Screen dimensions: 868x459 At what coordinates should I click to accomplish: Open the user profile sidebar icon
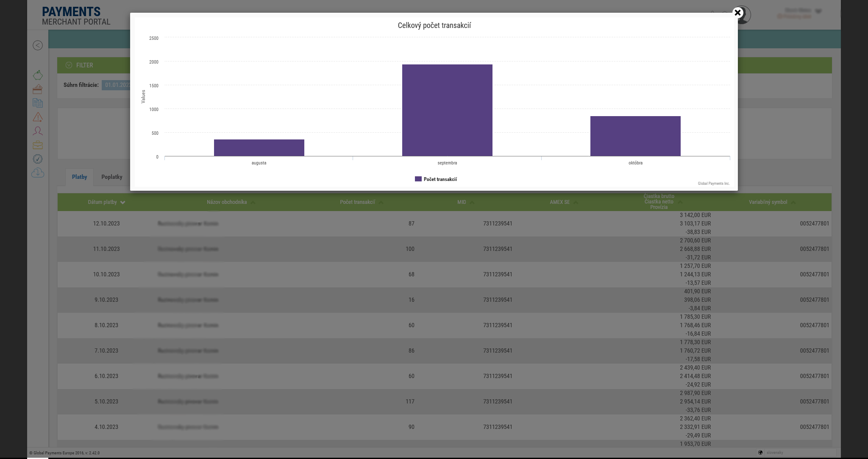tap(38, 131)
